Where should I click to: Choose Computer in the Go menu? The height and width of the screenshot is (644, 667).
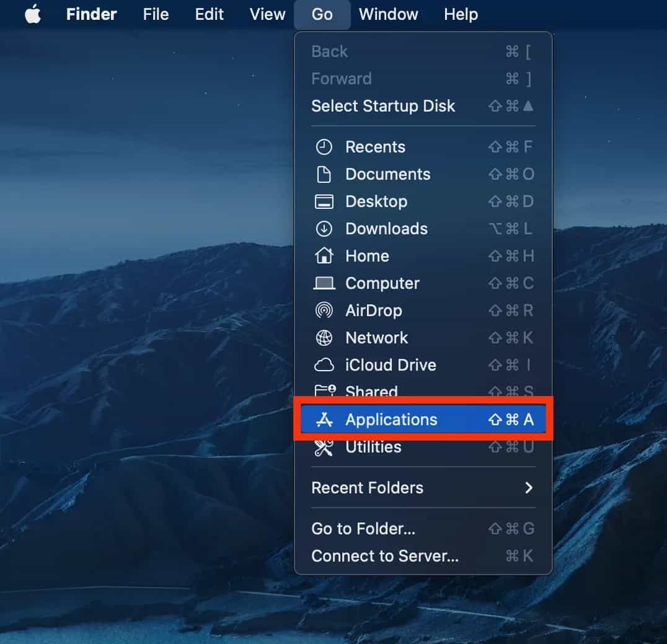423,283
